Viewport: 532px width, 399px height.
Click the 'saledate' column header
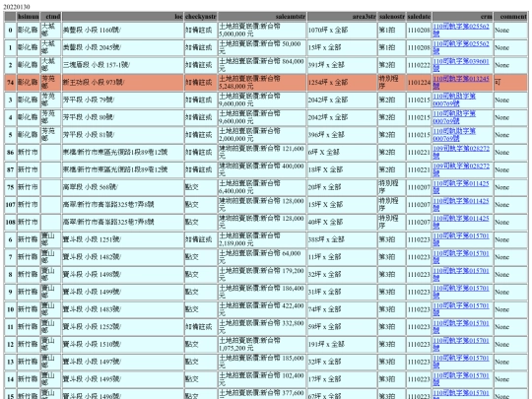click(x=419, y=17)
